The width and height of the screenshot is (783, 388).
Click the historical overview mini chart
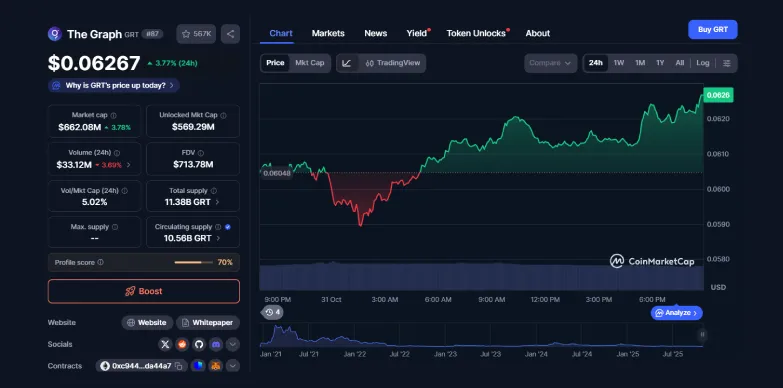click(481, 335)
